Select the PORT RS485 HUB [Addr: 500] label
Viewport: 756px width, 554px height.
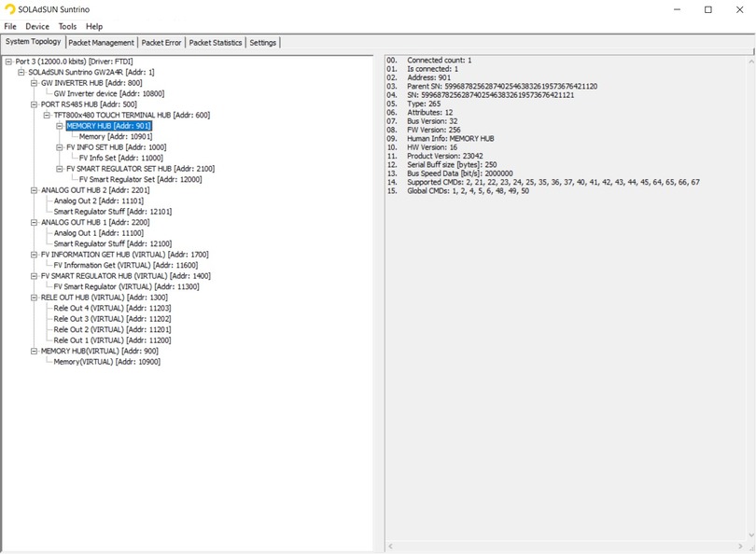[x=89, y=104]
